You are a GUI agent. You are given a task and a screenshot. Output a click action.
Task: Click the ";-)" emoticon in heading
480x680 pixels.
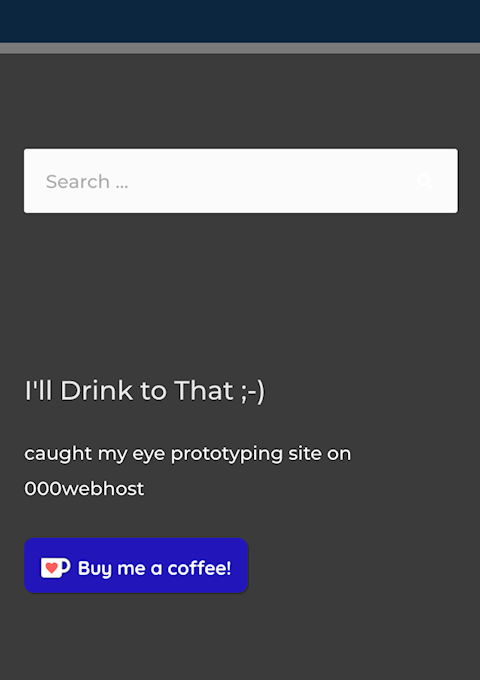[253, 392]
